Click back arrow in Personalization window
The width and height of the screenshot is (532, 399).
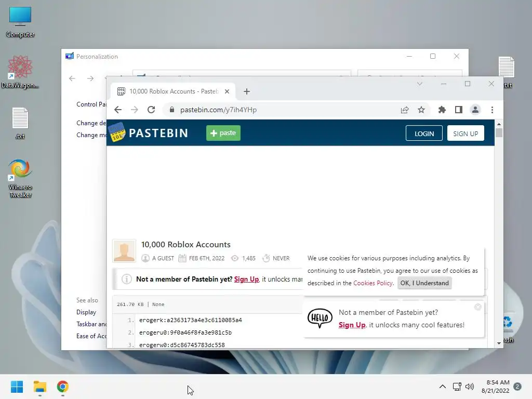coord(72,78)
